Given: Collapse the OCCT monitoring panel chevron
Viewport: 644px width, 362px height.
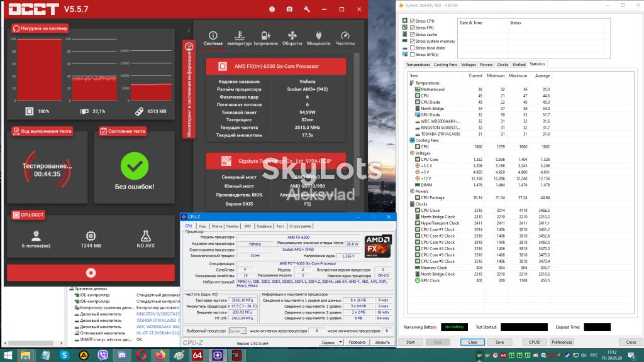Looking at the screenshot, I should [x=189, y=30].
